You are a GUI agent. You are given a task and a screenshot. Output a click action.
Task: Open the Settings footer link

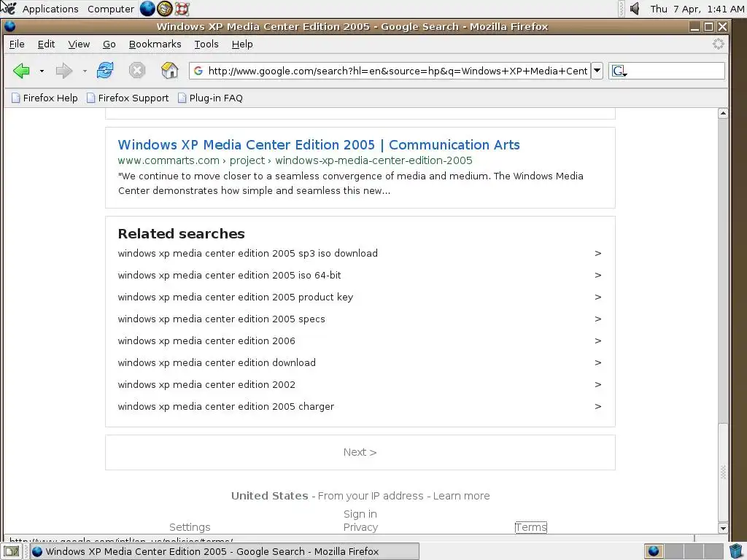190,527
